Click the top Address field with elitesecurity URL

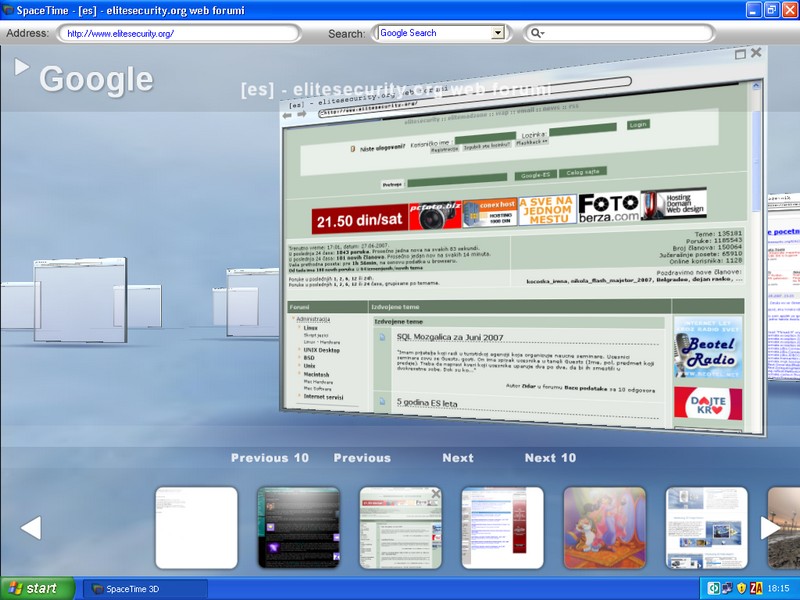click(x=179, y=34)
